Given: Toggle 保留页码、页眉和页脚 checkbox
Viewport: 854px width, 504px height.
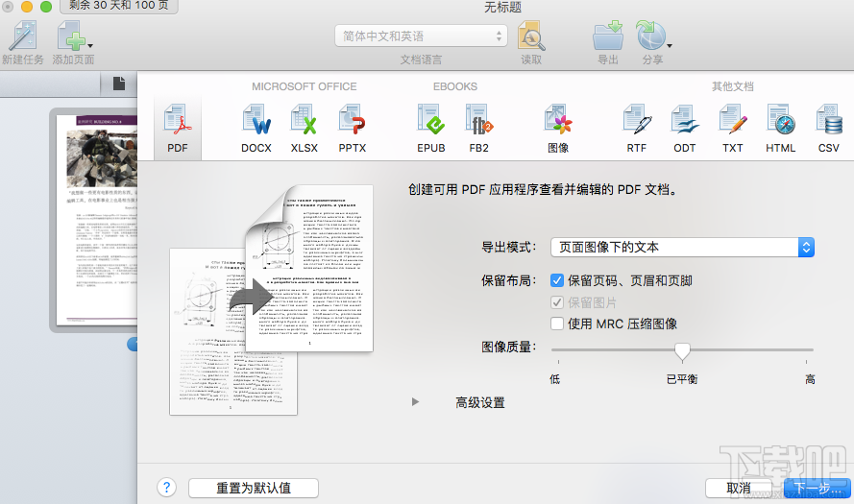Looking at the screenshot, I should coord(556,280).
